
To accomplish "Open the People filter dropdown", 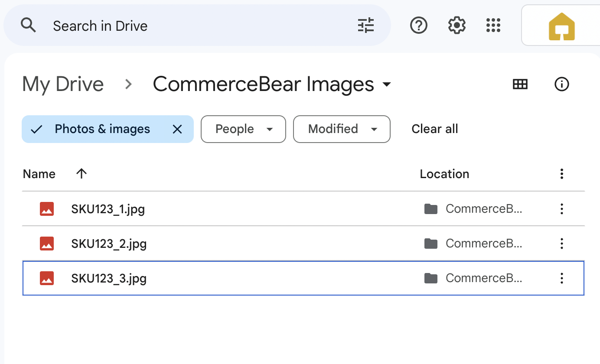I will click(243, 129).
